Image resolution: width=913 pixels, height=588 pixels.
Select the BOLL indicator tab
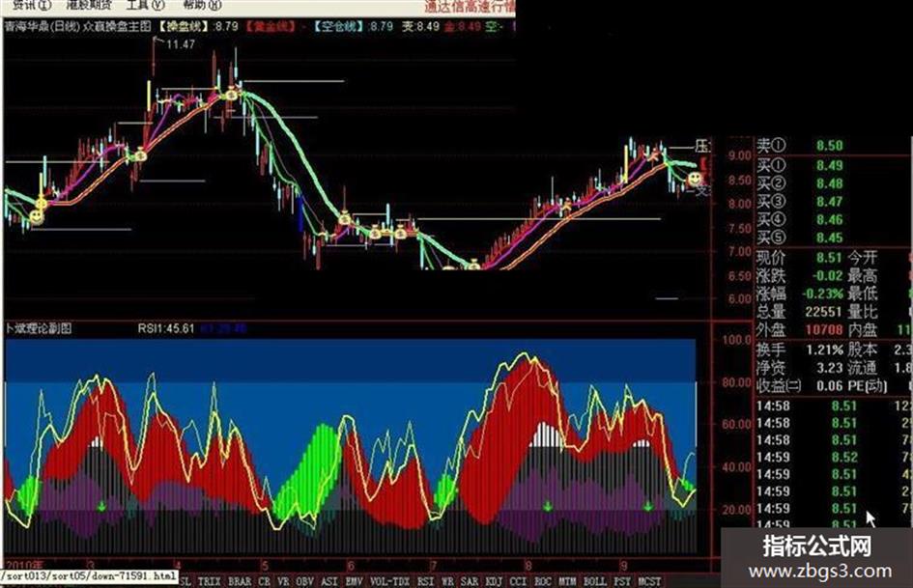click(594, 581)
